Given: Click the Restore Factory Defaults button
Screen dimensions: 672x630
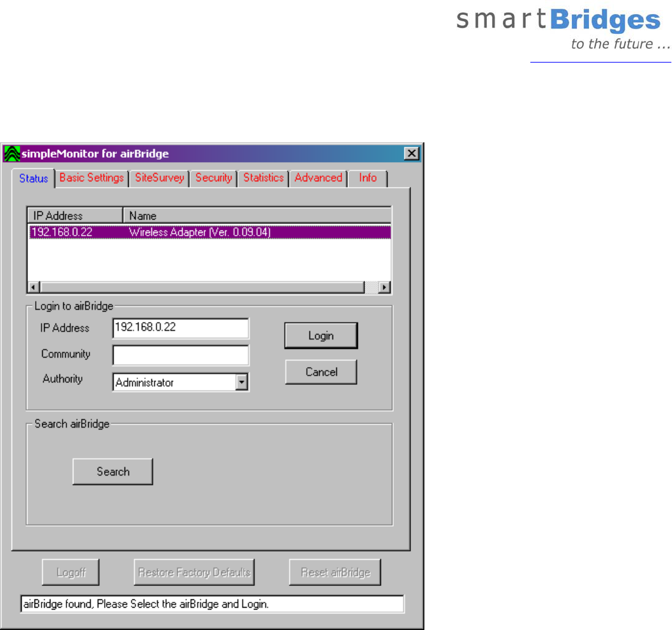Looking at the screenshot, I should [194, 572].
